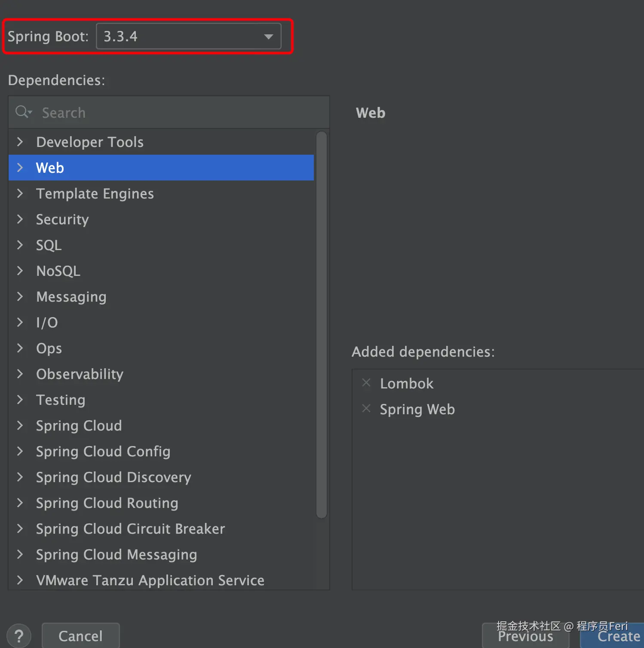
Task: Expand the Template Engines chevron
Action: coord(20,193)
